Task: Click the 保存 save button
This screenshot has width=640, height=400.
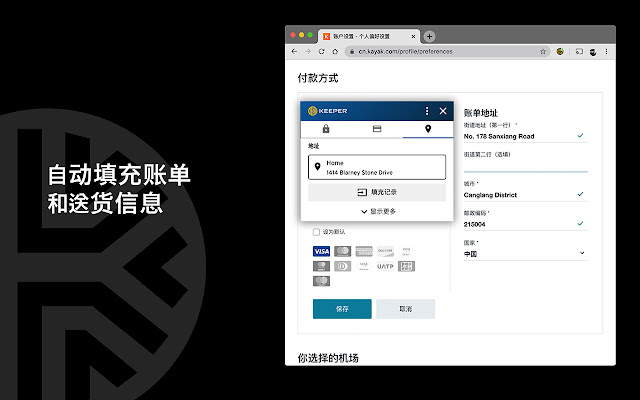Action: click(342, 309)
